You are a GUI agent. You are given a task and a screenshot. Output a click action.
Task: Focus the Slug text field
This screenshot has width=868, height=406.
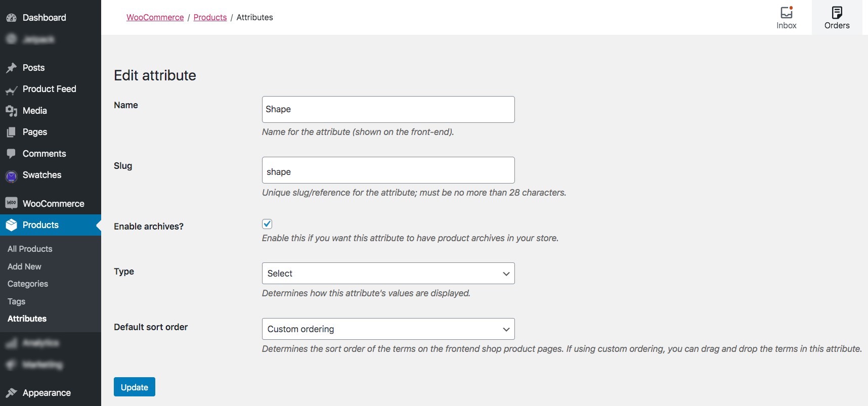coord(388,170)
